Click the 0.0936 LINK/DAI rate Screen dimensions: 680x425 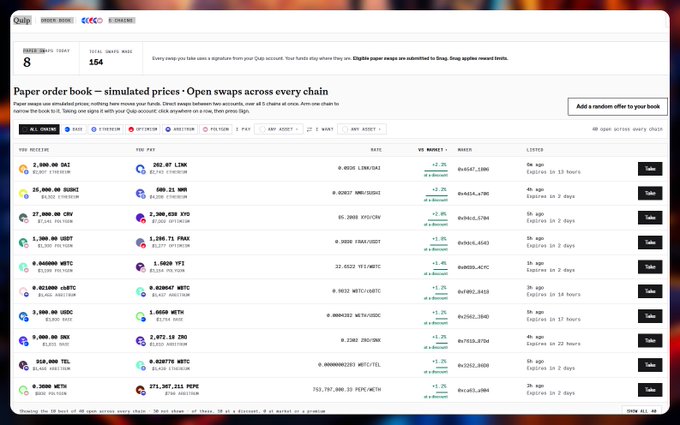coord(359,168)
